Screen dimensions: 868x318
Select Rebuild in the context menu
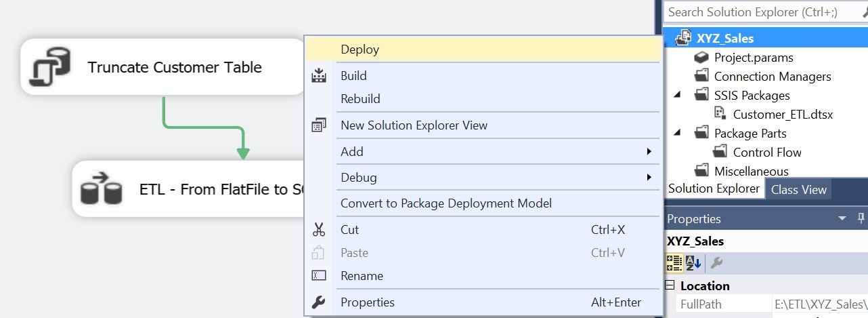(483, 99)
